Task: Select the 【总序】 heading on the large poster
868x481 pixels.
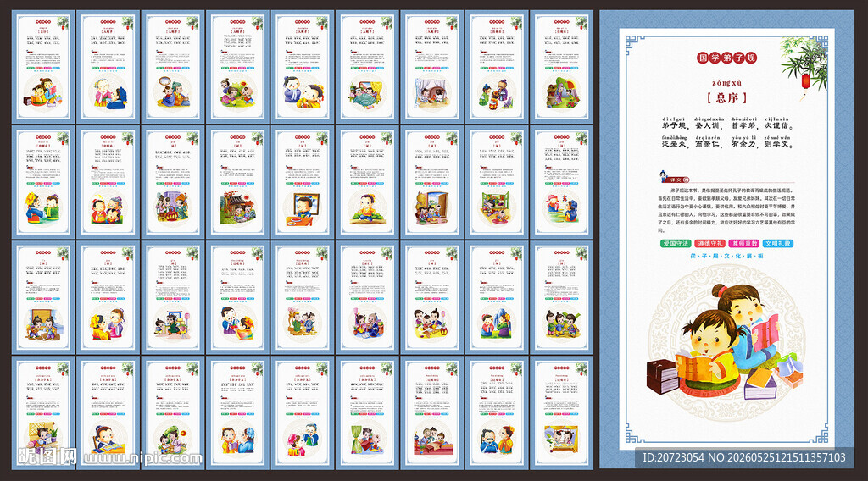Action: pyautogui.click(x=726, y=98)
